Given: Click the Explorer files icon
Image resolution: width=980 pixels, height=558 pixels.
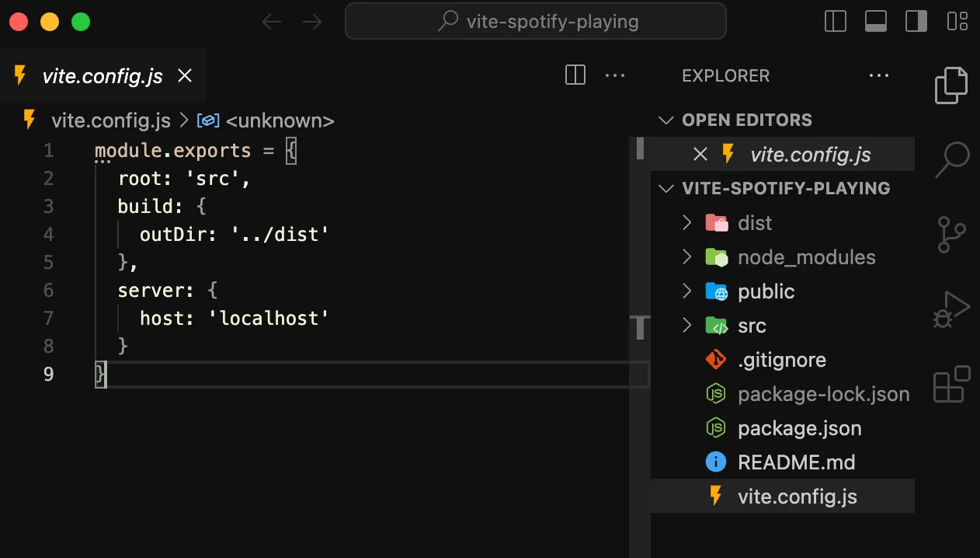Looking at the screenshot, I should [952, 85].
